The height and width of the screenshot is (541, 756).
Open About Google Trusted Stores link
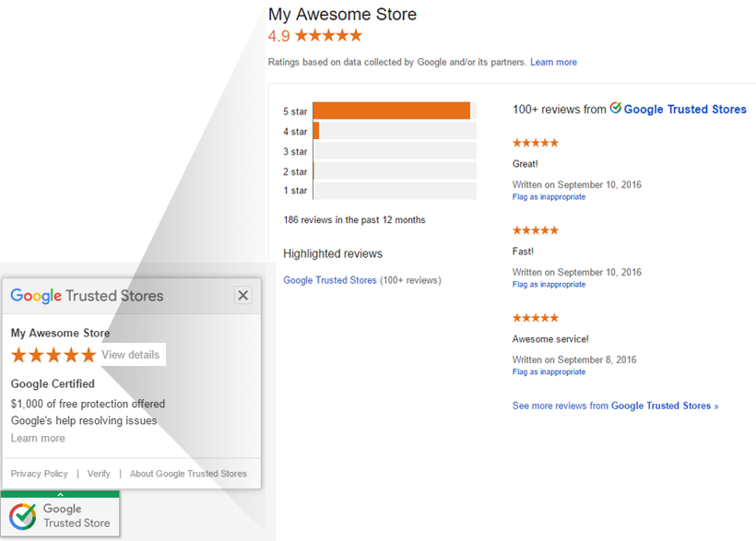point(188,474)
